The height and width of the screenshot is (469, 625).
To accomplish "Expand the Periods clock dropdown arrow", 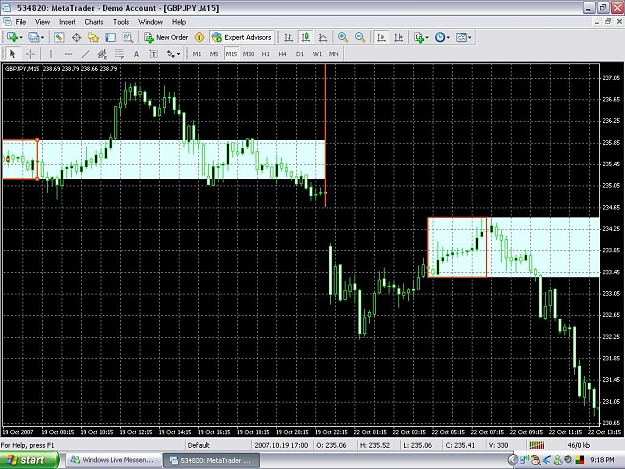I will tap(448, 37).
